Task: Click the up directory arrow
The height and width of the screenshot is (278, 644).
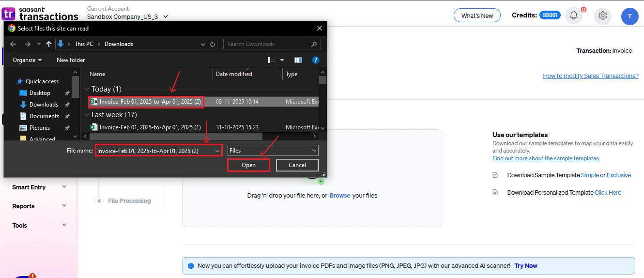Action: [49, 44]
